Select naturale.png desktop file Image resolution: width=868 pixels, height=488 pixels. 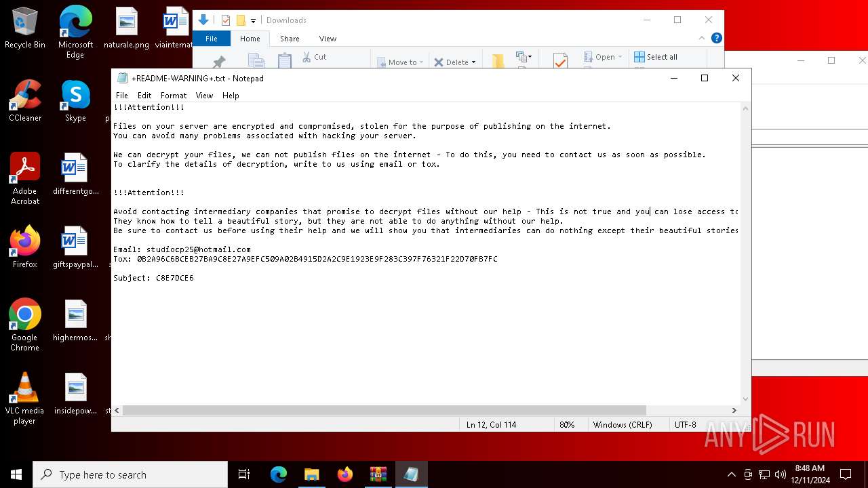pyautogui.click(x=126, y=28)
